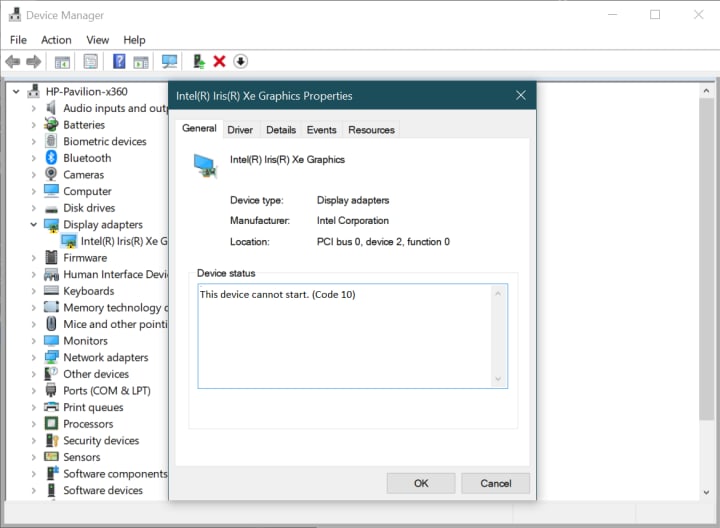
Task: Click the Firmware category icon
Action: point(51,258)
